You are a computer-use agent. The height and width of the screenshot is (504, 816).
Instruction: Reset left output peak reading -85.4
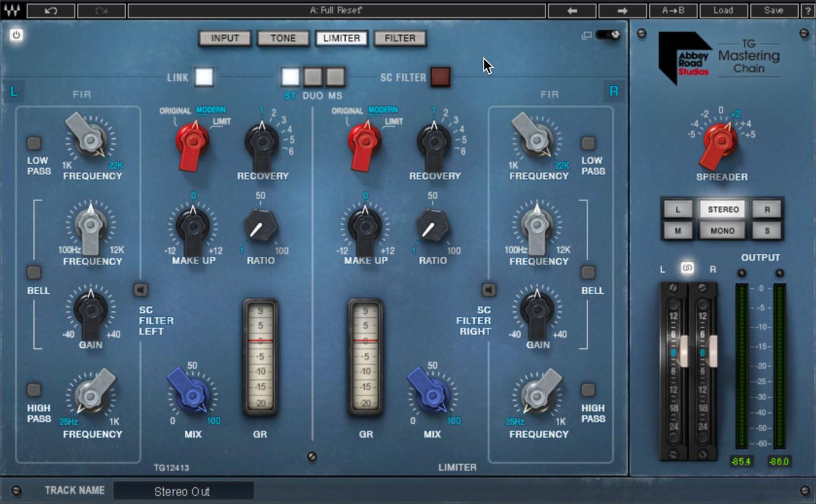740,462
